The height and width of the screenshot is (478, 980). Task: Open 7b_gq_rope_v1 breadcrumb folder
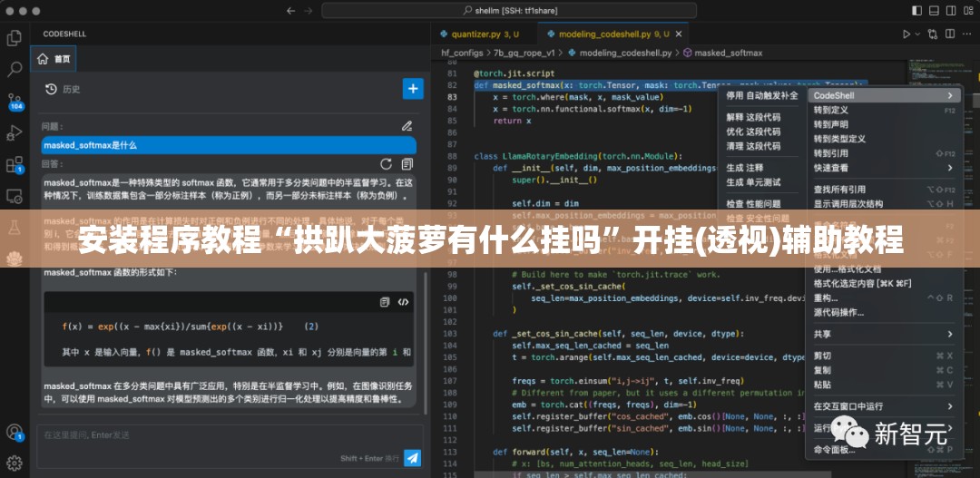pyautogui.click(x=524, y=53)
